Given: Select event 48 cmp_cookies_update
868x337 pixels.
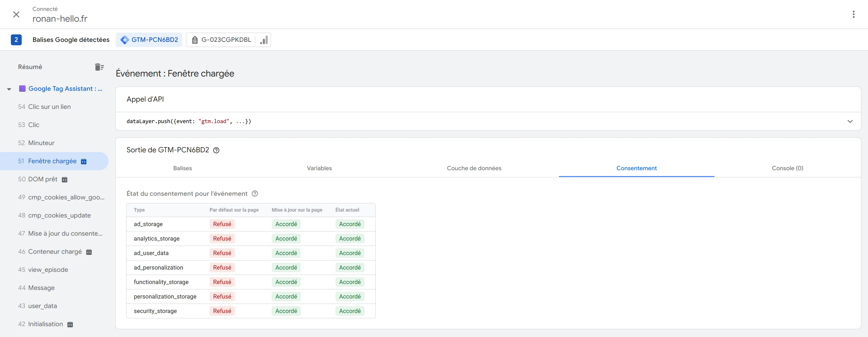Looking at the screenshot, I should tap(54, 215).
